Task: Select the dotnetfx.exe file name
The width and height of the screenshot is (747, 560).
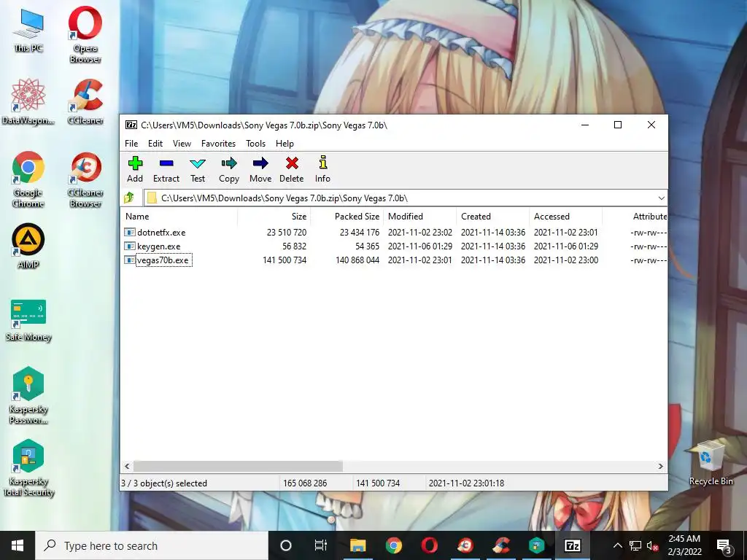Action: 161,233
